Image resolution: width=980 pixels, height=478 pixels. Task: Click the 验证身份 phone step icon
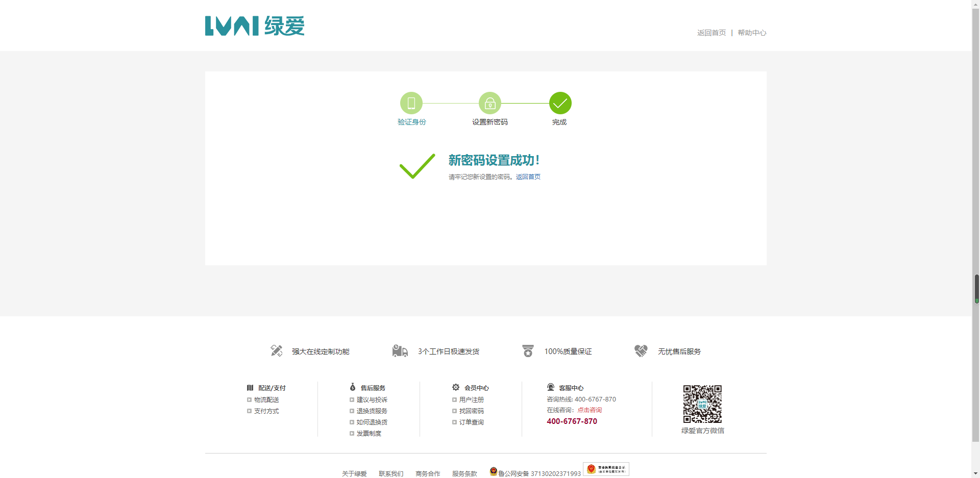411,104
